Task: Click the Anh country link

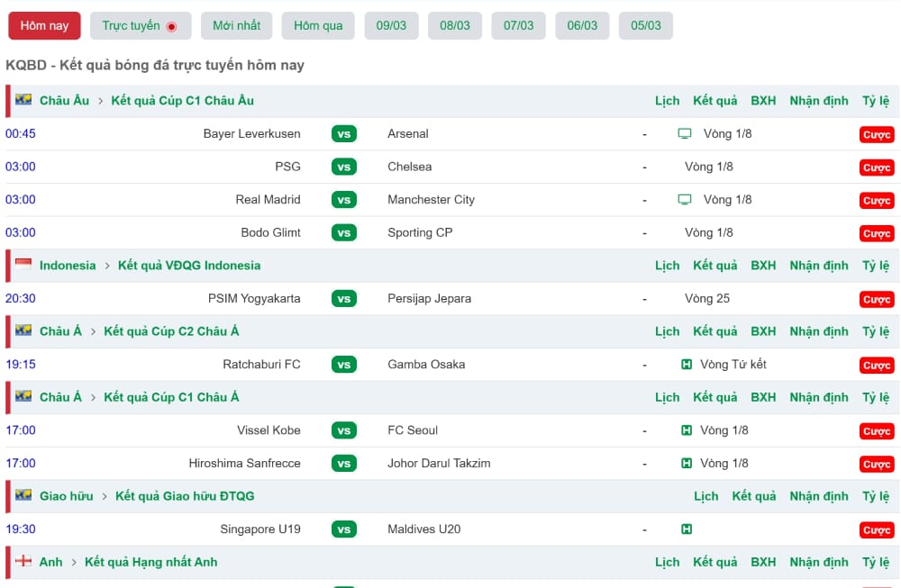Action: pyautogui.click(x=50, y=562)
